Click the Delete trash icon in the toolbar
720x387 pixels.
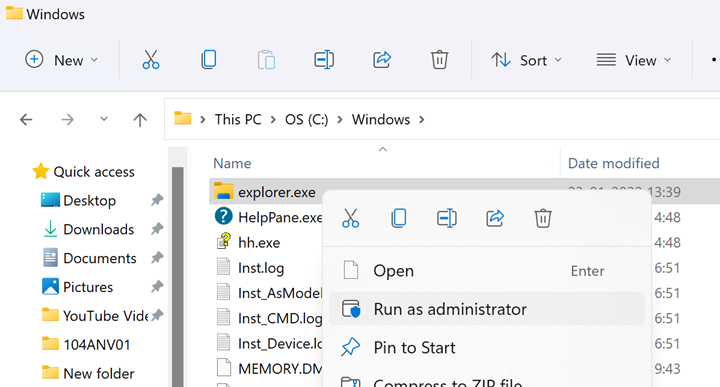point(439,60)
